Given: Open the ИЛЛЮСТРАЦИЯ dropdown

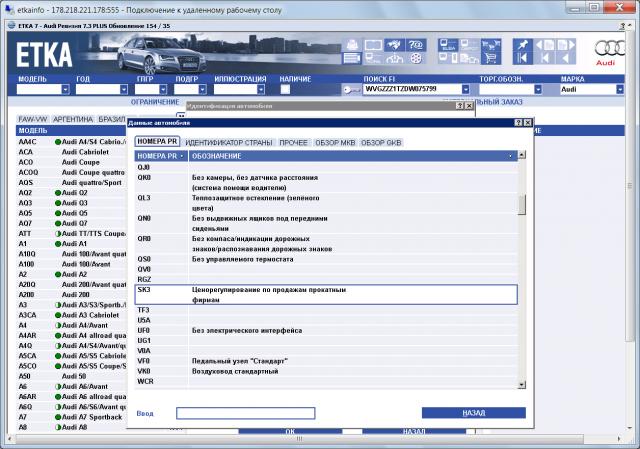Looking at the screenshot, I should (261, 89).
